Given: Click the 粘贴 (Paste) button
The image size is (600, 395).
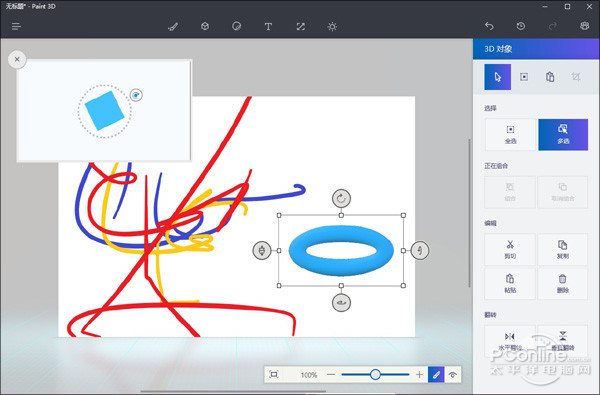Looking at the screenshot, I should [510, 284].
